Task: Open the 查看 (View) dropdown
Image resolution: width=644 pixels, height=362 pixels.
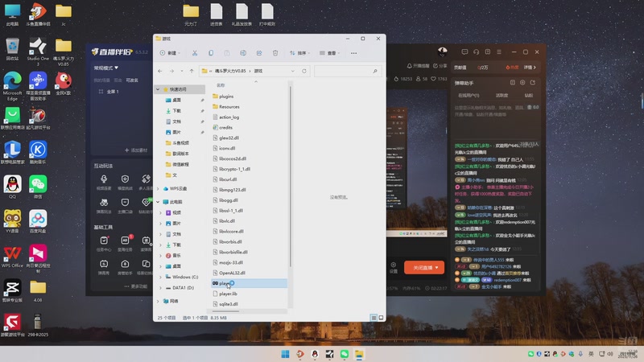Action: 330,53
